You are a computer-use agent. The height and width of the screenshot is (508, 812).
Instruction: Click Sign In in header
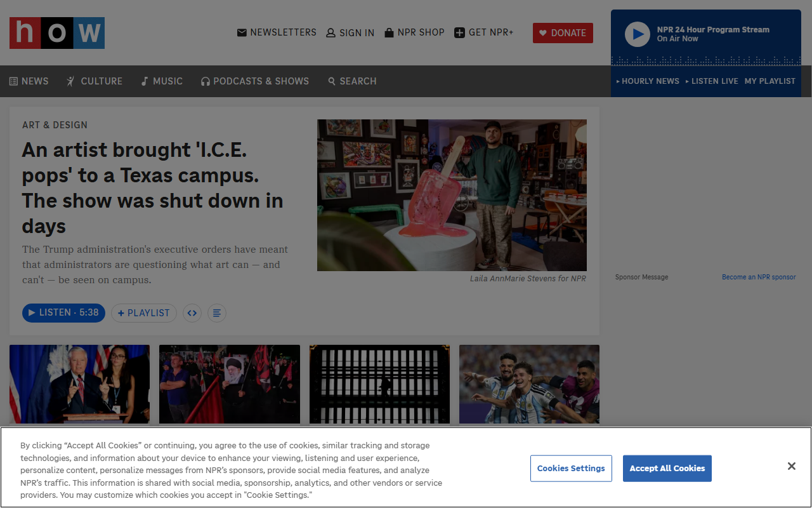[350, 33]
